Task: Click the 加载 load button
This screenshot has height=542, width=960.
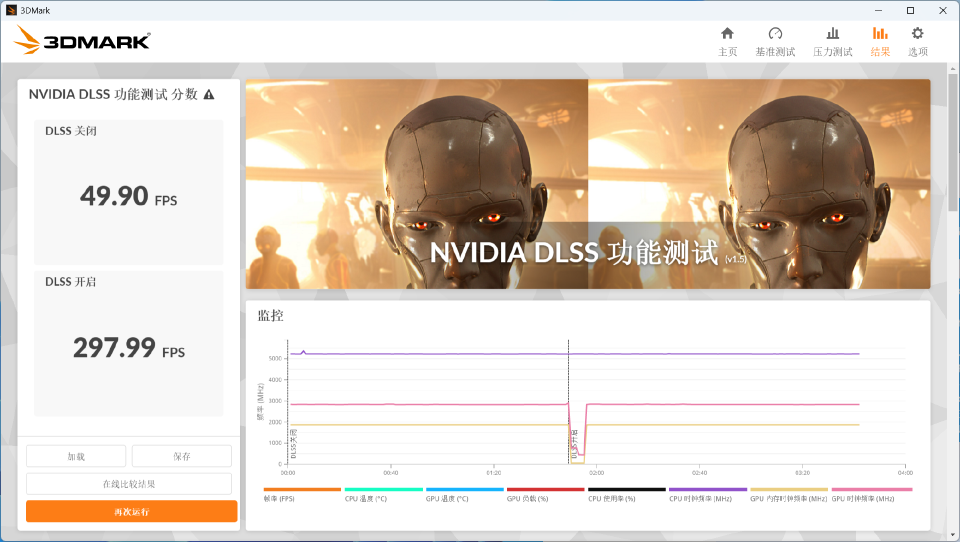Action: (76, 456)
